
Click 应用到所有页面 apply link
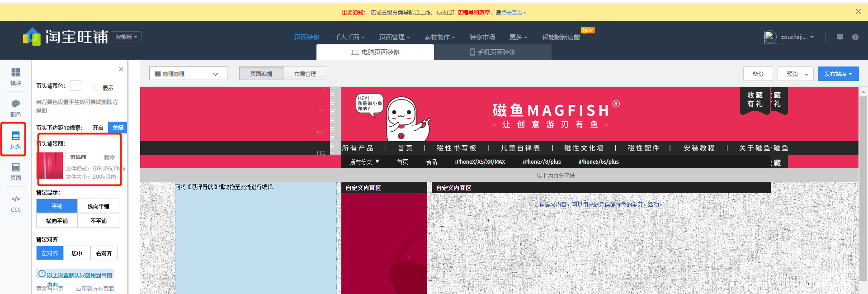coord(95,289)
